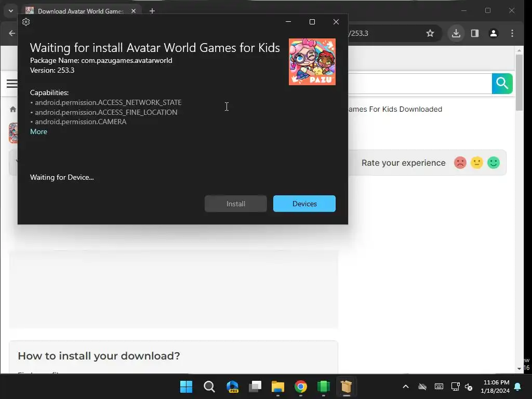Viewport: 532px width, 399px height.
Task: Click the Avatar World Pazu app icon
Action: [x=312, y=62]
